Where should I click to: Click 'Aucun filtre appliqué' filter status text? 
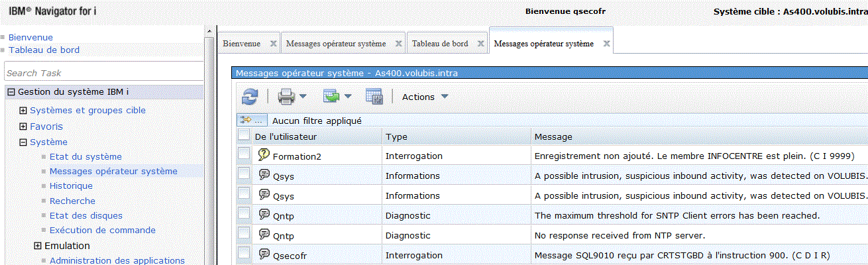(x=317, y=121)
